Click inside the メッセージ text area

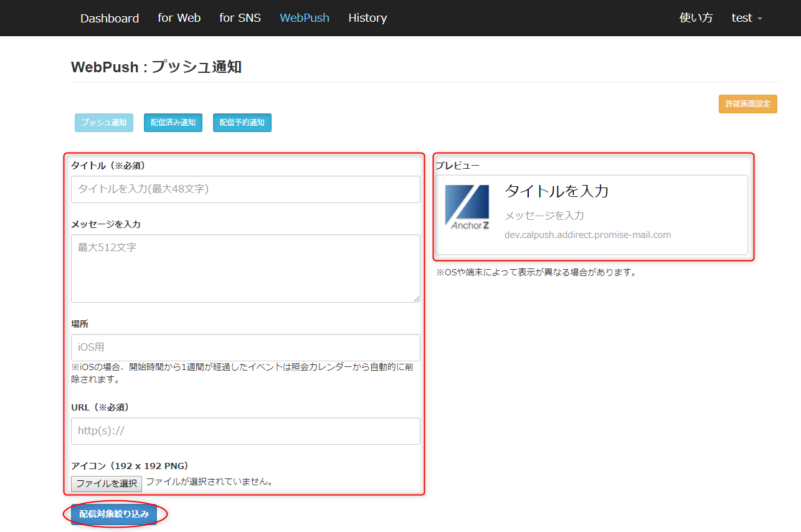click(x=245, y=268)
